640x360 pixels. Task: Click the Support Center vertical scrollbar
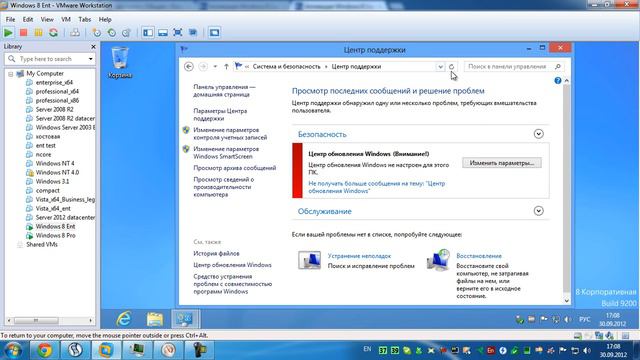(x=567, y=190)
